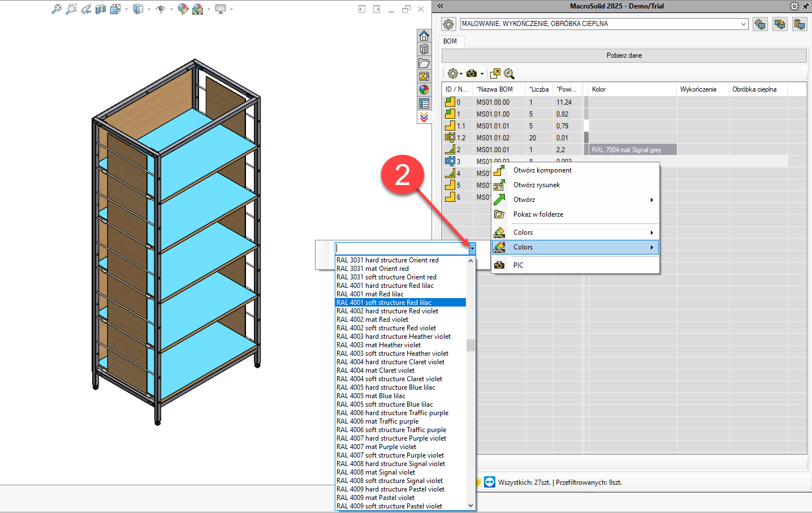Expand the camera icon dropdown arrow
This screenshot has height=513, width=812.
[482, 74]
